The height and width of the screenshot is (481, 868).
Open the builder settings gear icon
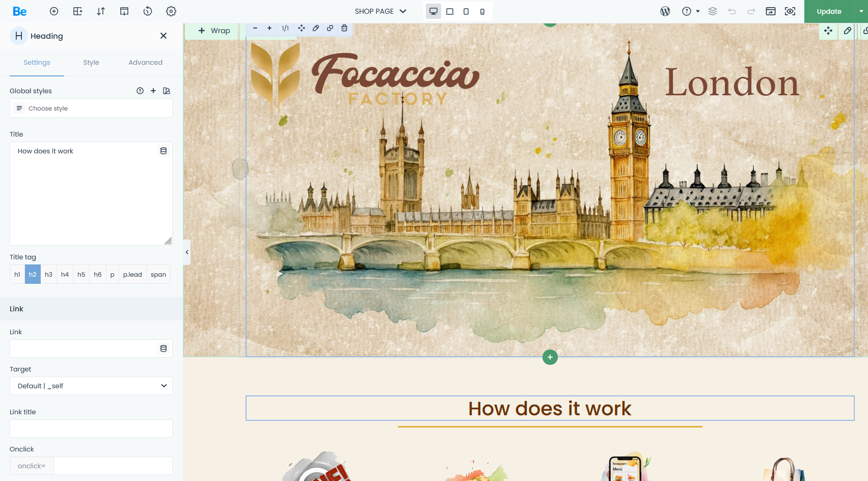(x=171, y=11)
